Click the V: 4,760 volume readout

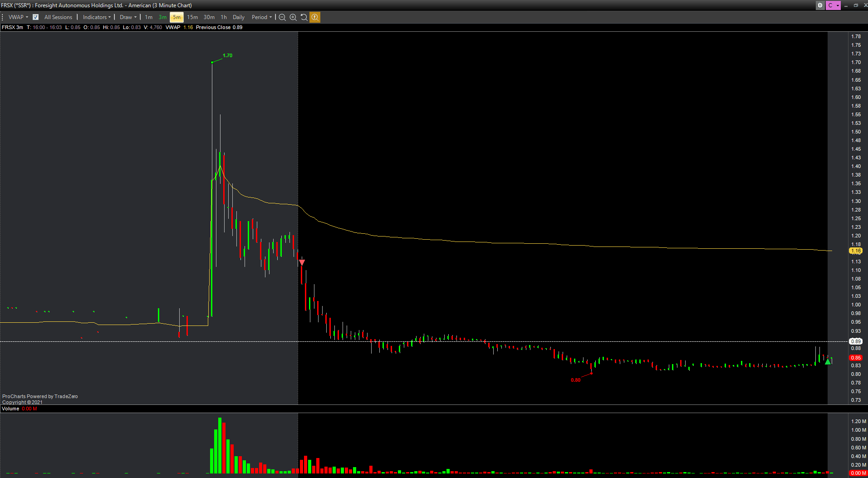pyautogui.click(x=153, y=27)
